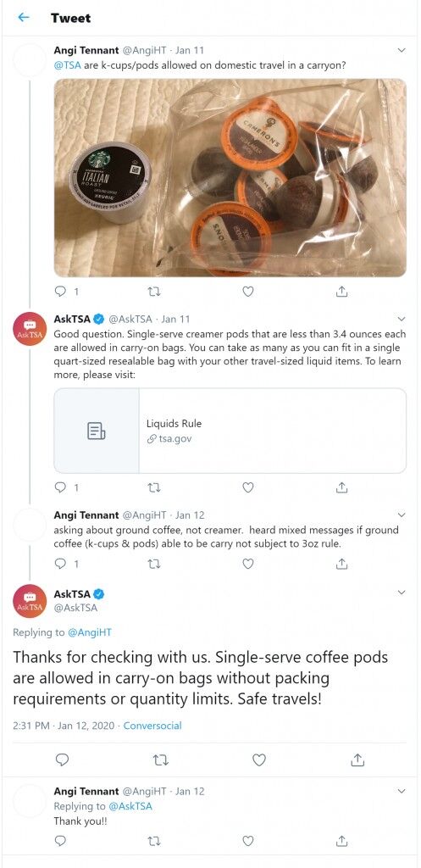Like AskTSA's creamer pods reply
The image size is (421, 868).
coord(248,487)
